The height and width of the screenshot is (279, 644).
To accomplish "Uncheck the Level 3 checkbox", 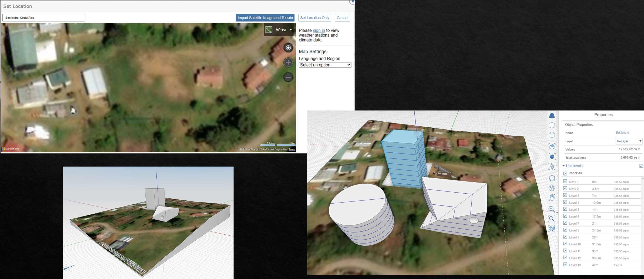I will 565,195.
